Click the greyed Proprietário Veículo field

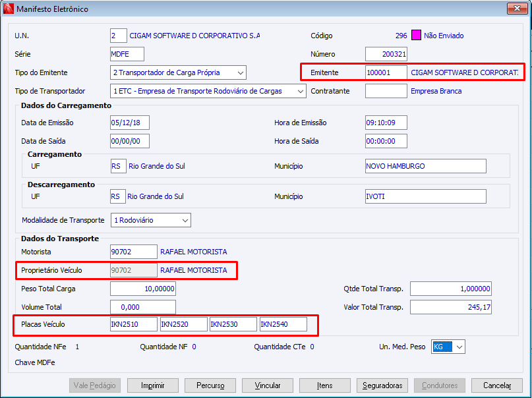134,270
